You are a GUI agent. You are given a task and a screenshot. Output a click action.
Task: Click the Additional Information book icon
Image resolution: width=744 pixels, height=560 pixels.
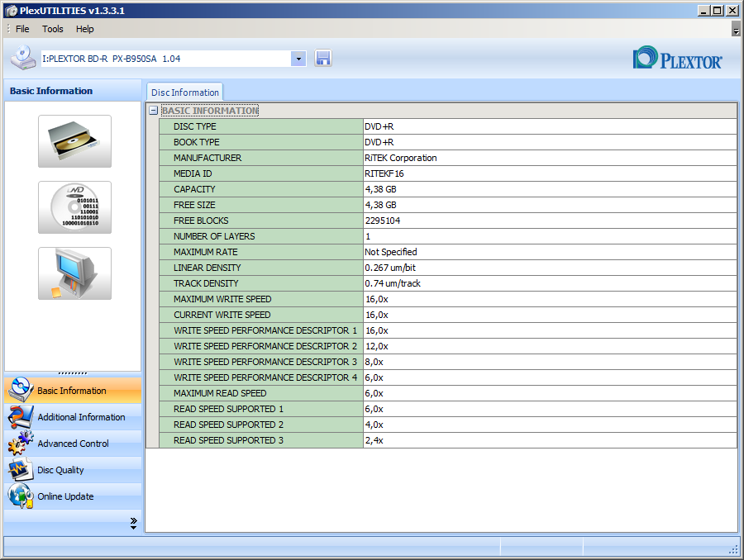click(21, 417)
